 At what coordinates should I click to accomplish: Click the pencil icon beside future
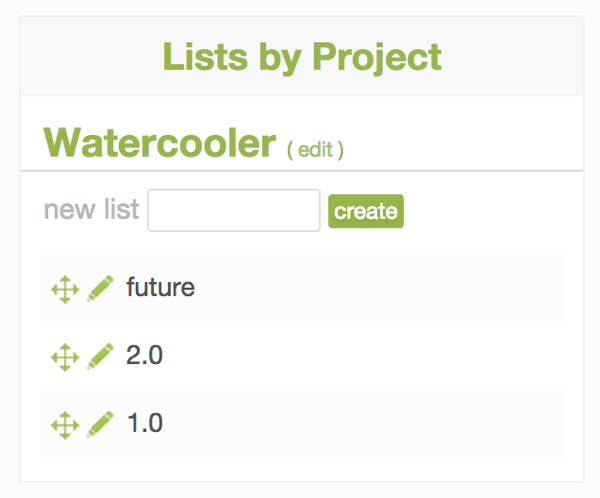click(x=100, y=289)
